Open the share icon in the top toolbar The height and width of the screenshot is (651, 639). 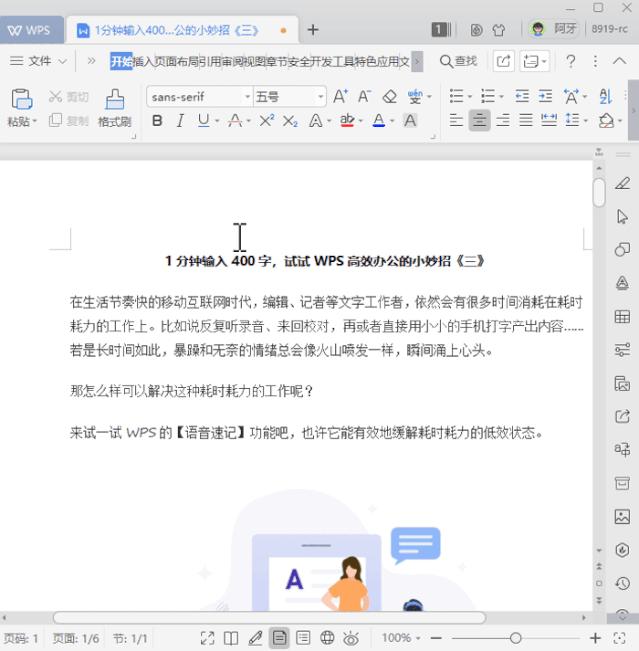tap(503, 61)
